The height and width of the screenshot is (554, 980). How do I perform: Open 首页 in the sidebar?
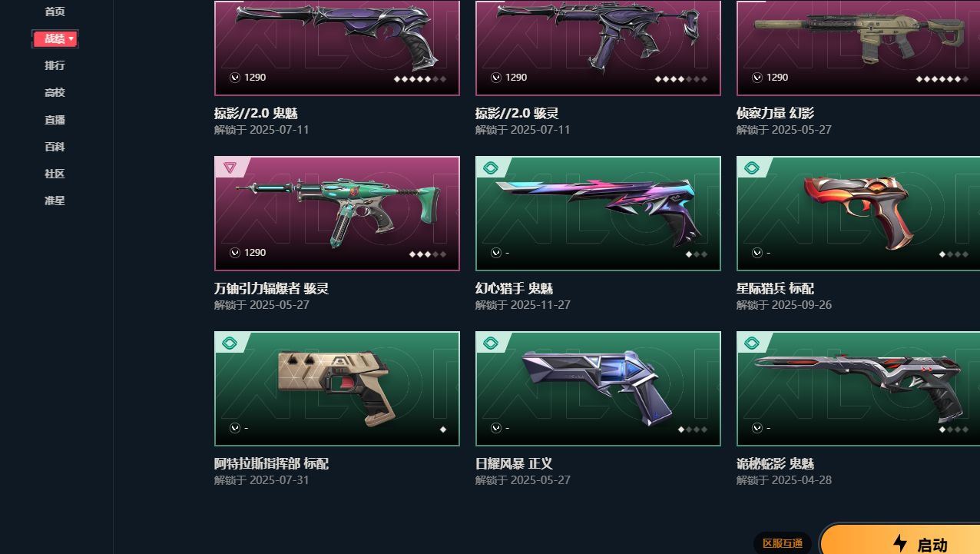pos(55,12)
